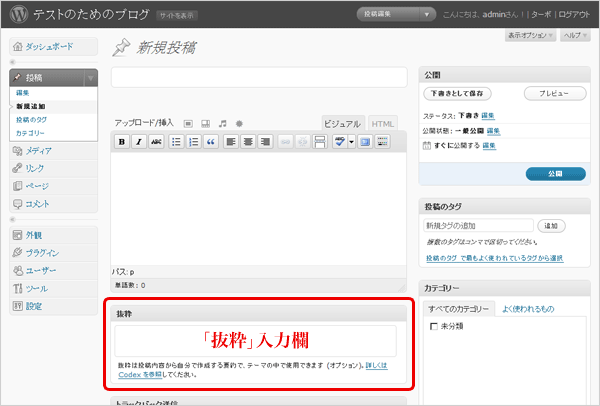Screen dimensions: 600x406
Task: Click tag 追加 button
Action: point(551,226)
